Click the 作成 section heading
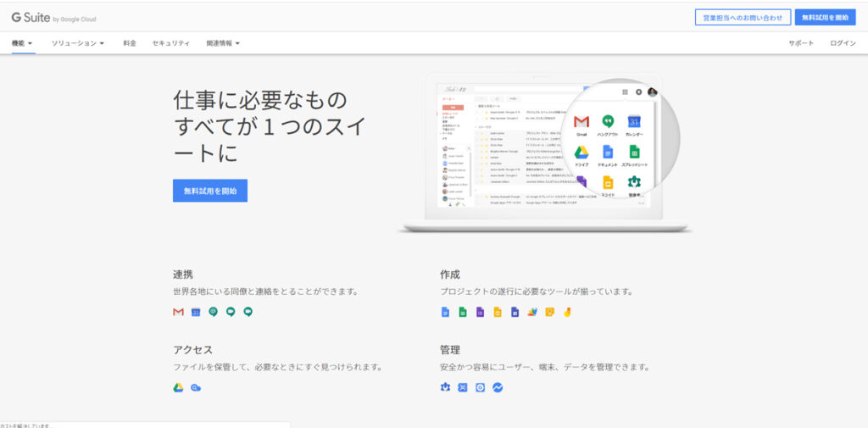 tap(450, 275)
